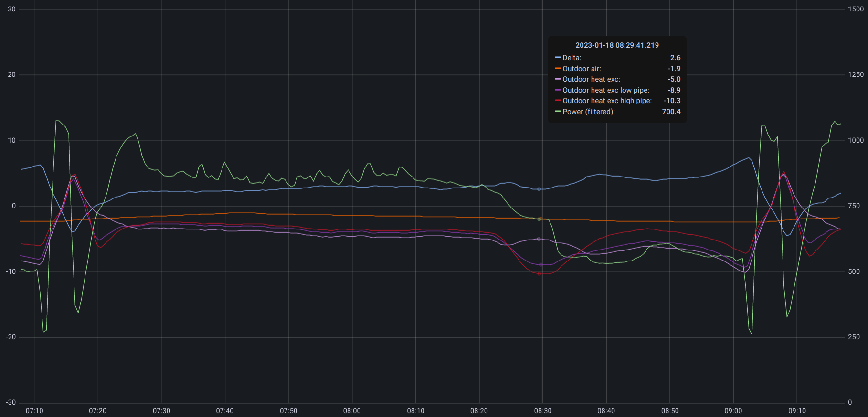Click the 1500 label on right axis
Screen dimensions: 868x417
tap(856, 9)
